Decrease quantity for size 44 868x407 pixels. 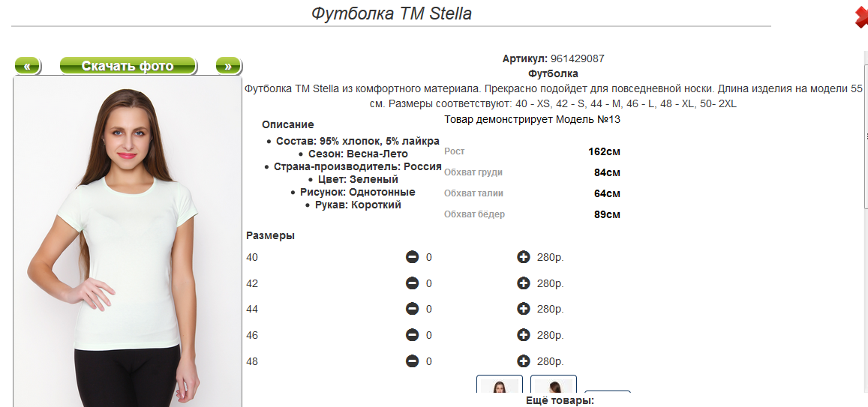click(413, 309)
